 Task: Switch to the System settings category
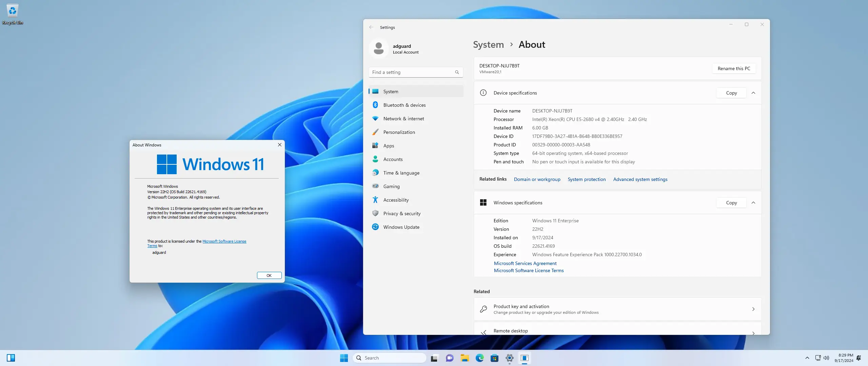pyautogui.click(x=391, y=91)
